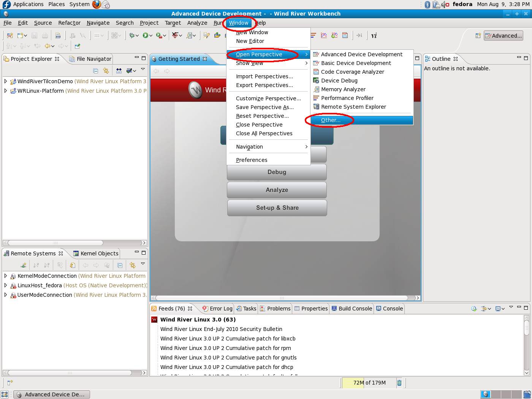Click Preferences in the Window menu
This screenshot has height=399, width=532.
(269, 160)
